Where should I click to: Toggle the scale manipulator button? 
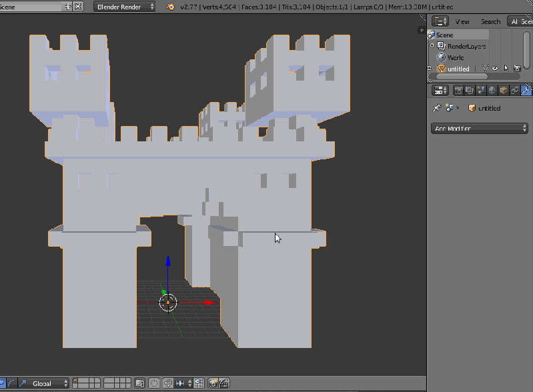(23, 383)
